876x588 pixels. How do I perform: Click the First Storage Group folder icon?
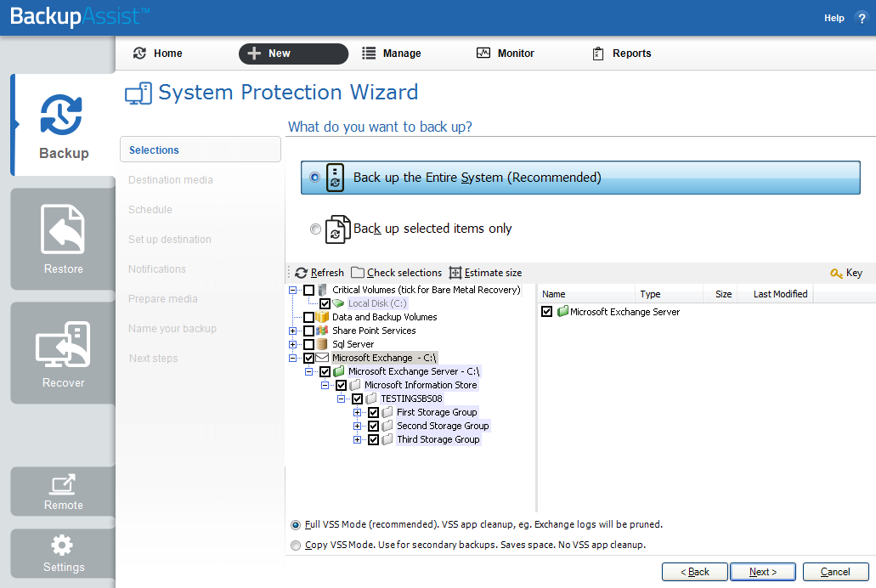pos(387,412)
